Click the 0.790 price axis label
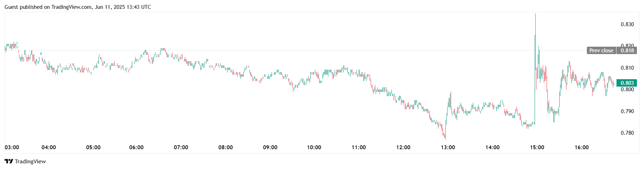This screenshot has width=644, height=169. tap(627, 111)
